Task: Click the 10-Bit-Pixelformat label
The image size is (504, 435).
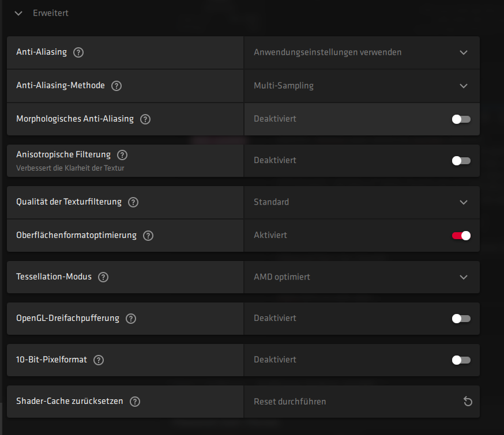Action: tap(51, 360)
